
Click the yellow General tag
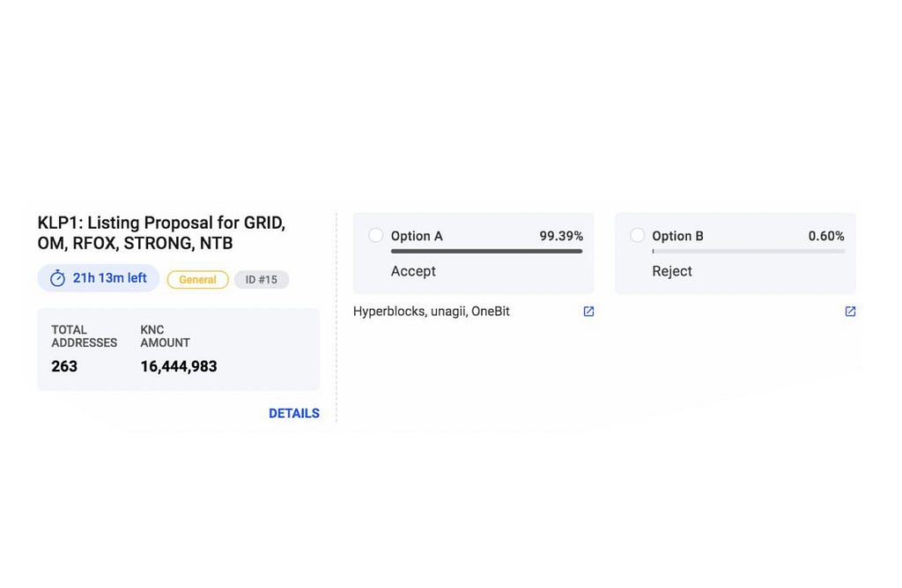[197, 279]
